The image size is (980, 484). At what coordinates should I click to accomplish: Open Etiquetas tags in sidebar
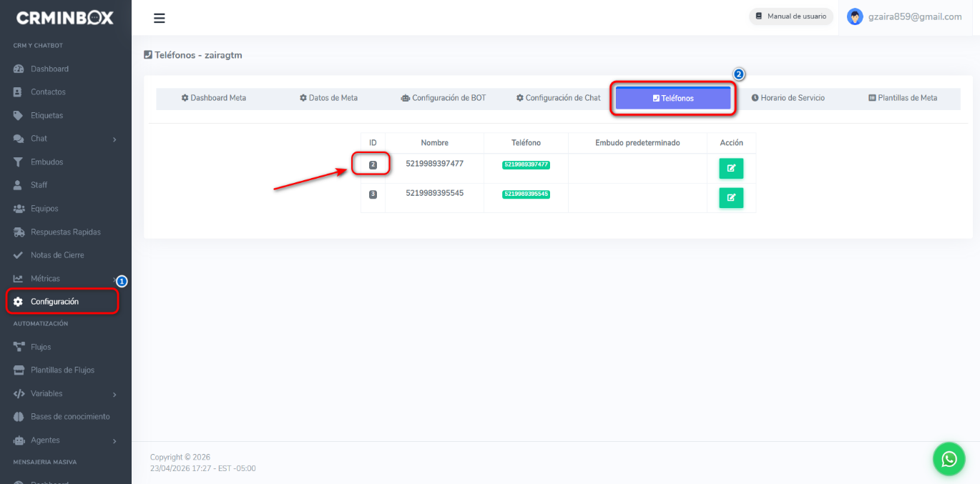[46, 115]
